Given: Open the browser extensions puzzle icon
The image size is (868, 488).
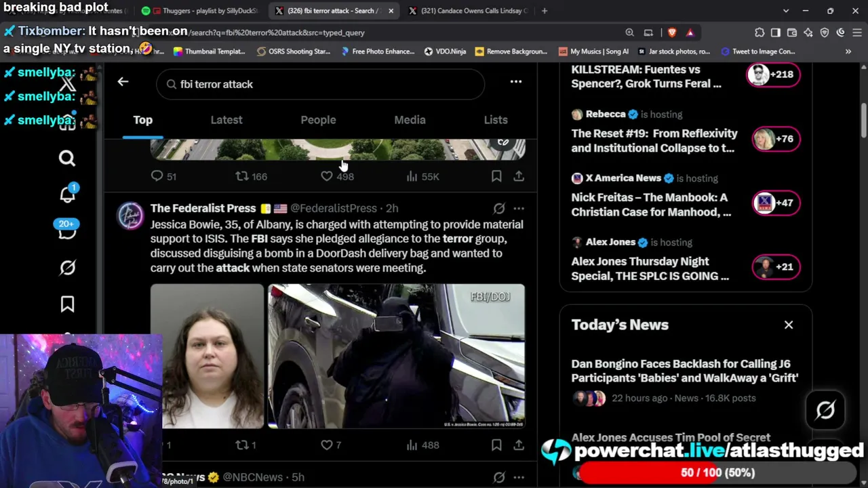Looking at the screenshot, I should [x=759, y=33].
